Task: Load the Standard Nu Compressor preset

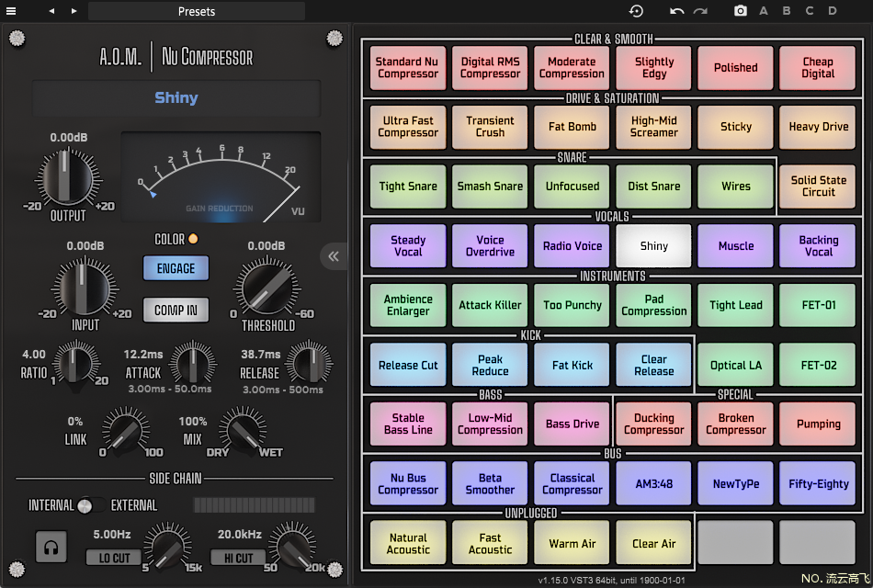Action: (408, 68)
